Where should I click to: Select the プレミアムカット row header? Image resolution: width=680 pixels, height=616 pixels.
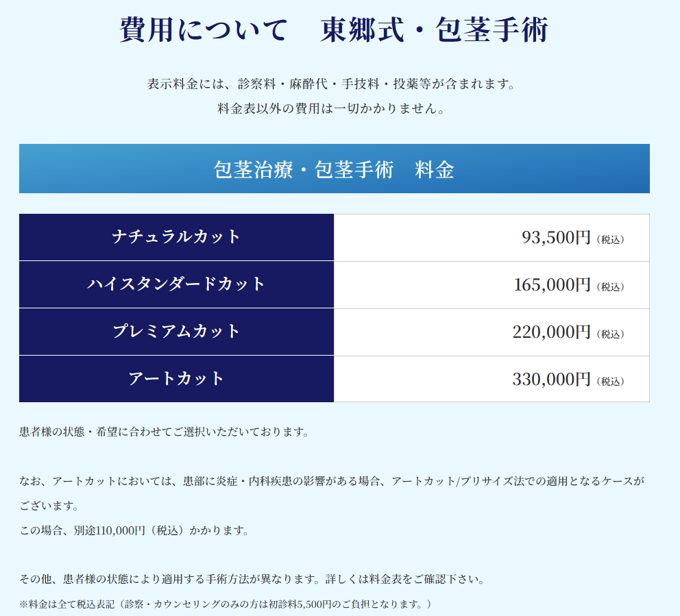(x=176, y=332)
